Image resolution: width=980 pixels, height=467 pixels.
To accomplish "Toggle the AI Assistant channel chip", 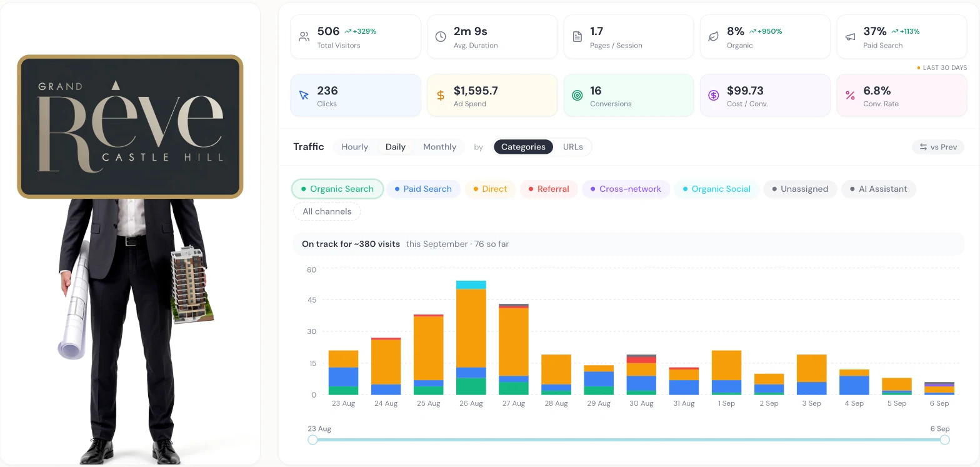I will (x=879, y=189).
